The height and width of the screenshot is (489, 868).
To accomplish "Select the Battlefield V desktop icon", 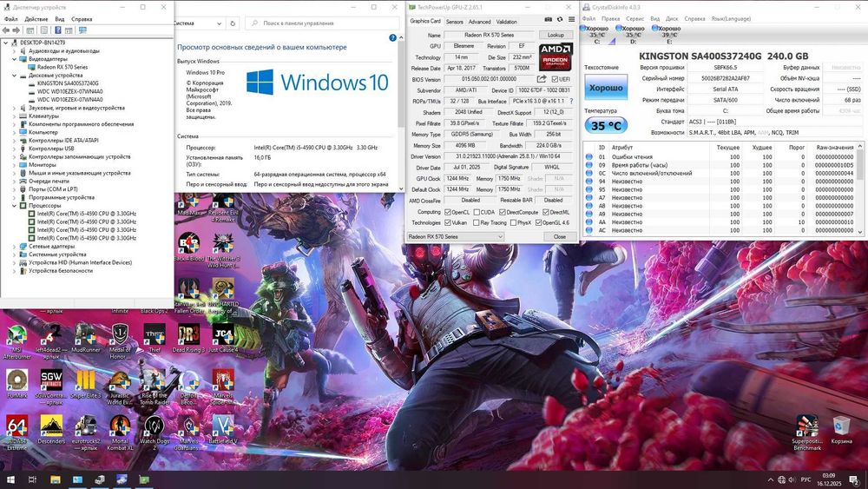I will [222, 430].
